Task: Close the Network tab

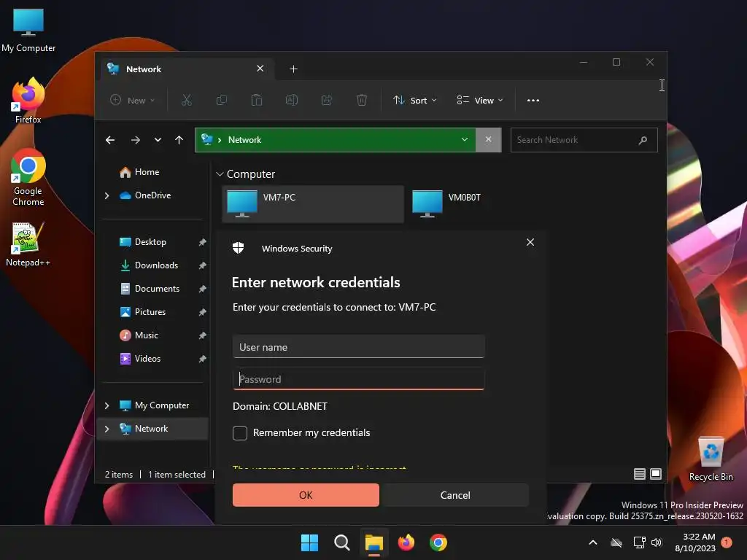Action: (260, 69)
